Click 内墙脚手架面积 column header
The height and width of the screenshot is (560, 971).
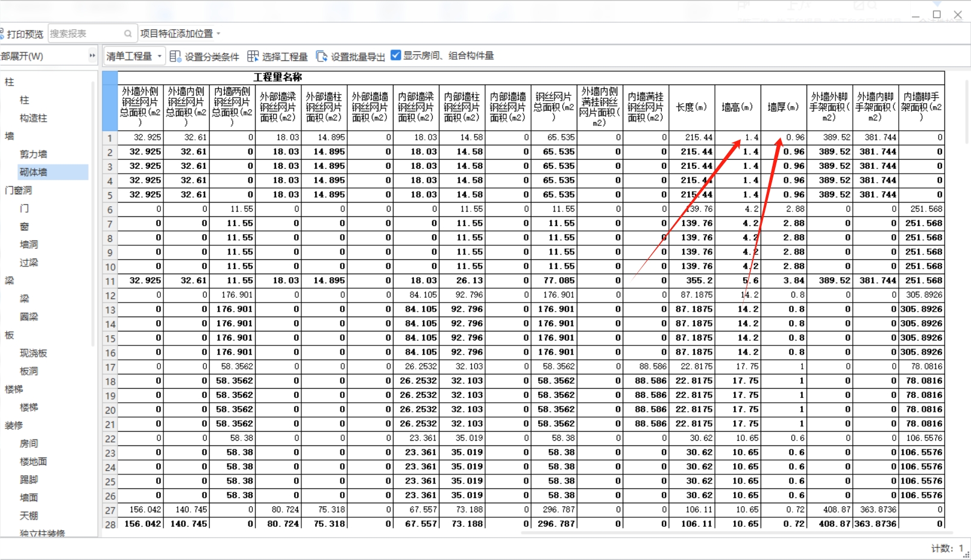point(922,107)
